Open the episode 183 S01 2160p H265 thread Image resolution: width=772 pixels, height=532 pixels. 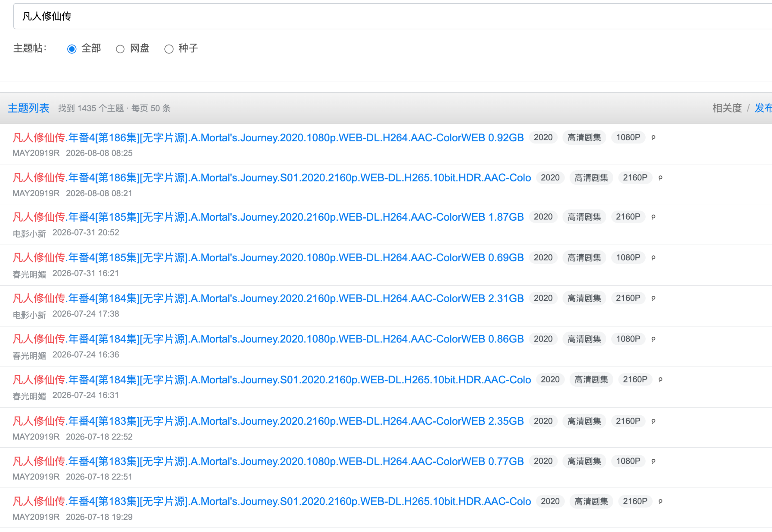(x=271, y=501)
